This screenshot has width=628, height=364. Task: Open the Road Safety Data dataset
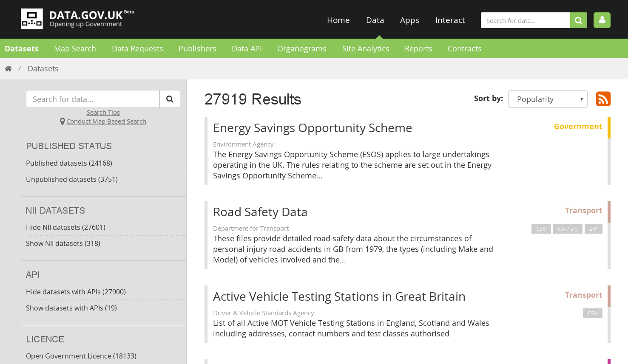coord(260,212)
